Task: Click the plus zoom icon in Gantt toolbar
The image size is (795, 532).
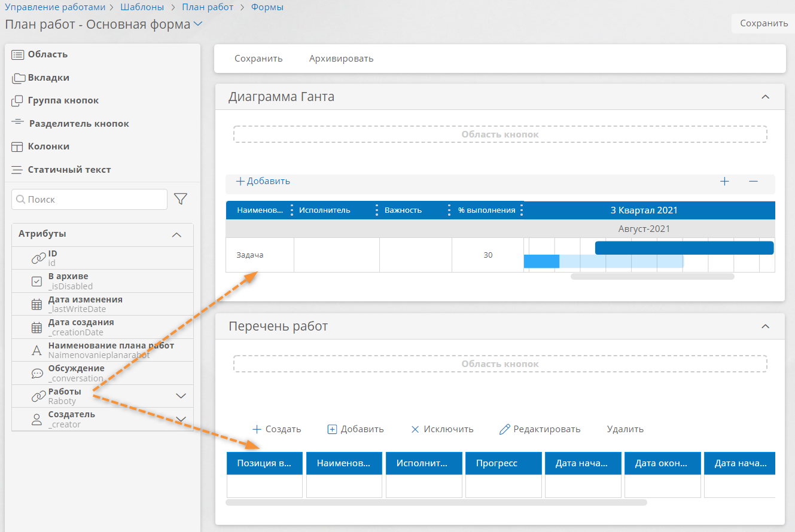Action: pyautogui.click(x=724, y=181)
